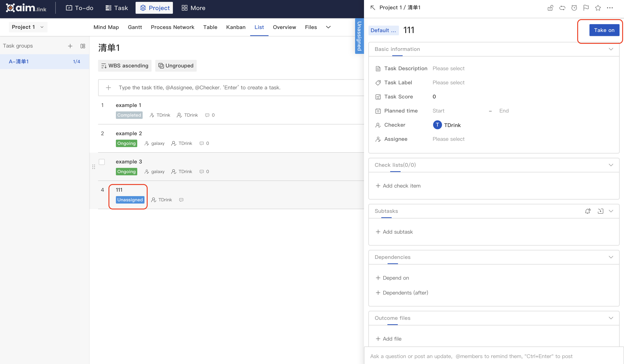Click the unlock icon in the detail header

pos(550,8)
